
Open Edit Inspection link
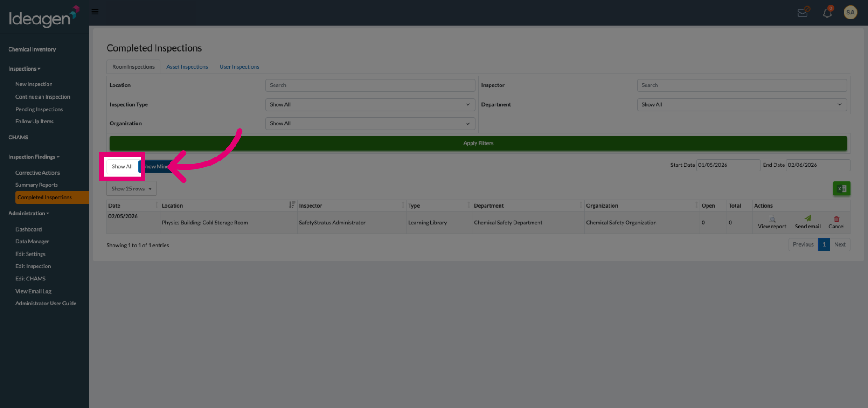(x=33, y=266)
